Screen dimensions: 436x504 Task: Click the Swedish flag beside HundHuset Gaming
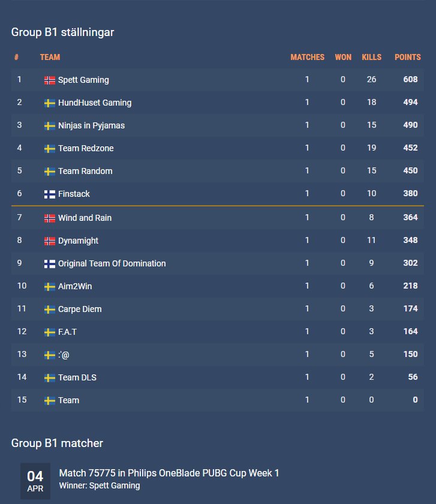(x=50, y=103)
